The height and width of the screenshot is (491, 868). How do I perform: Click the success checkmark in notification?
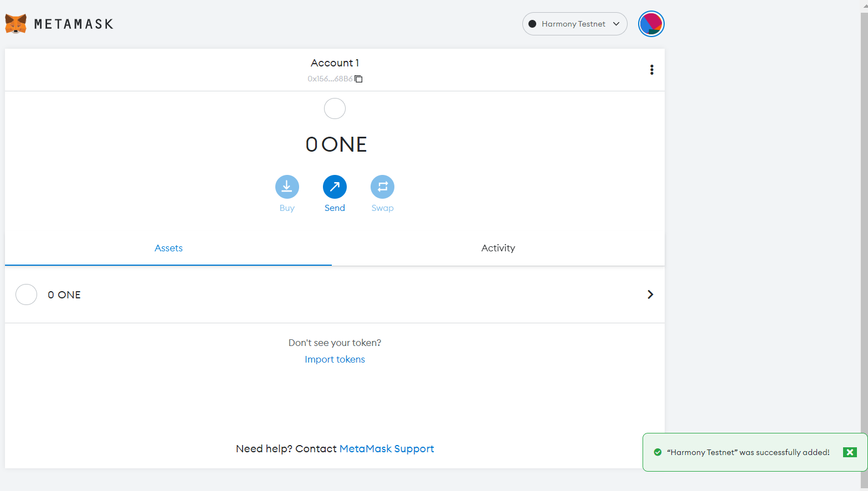point(658,452)
